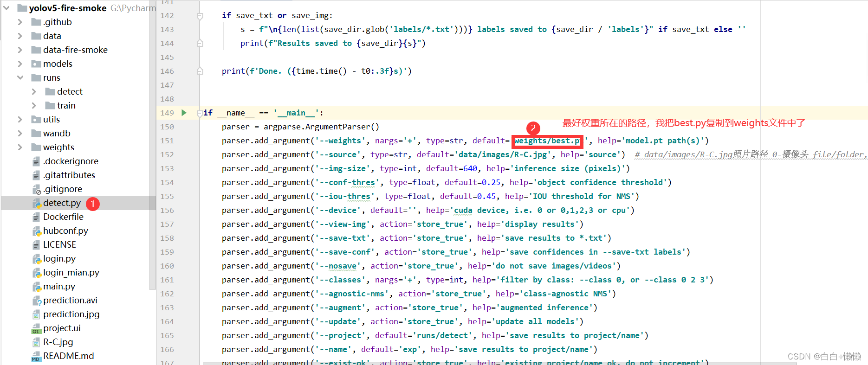Click the .gitattributes file icon
Viewport: 868px width, 365px height.
point(36,175)
